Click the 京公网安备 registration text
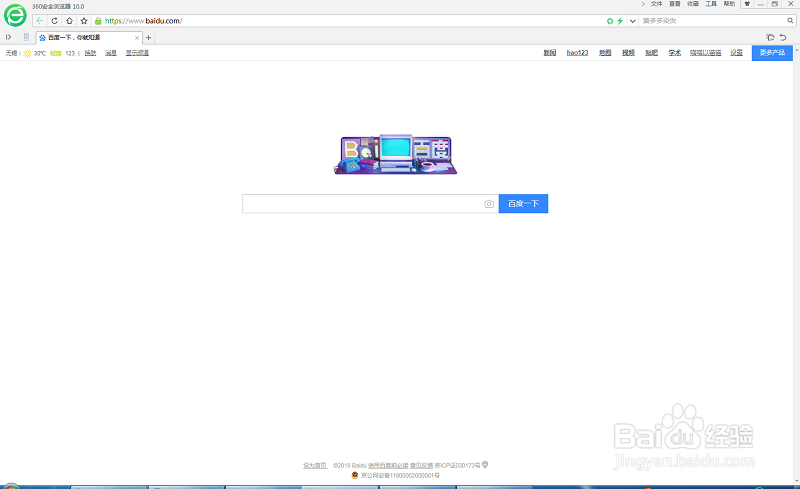The image size is (800, 489). click(401, 475)
